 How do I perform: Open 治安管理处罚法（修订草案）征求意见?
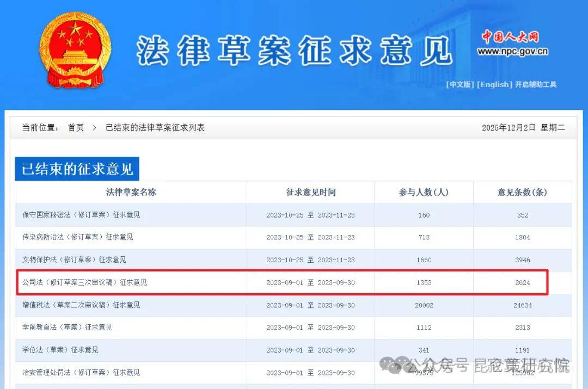point(81,373)
